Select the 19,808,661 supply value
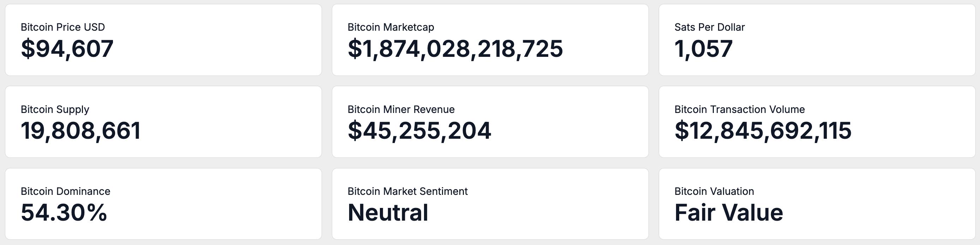980x245 pixels. coord(80,131)
